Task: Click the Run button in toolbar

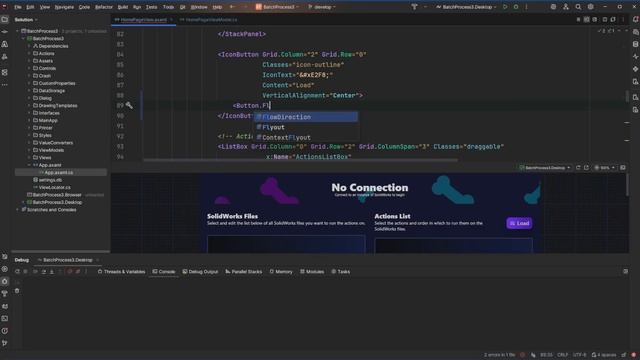Action: point(505,7)
